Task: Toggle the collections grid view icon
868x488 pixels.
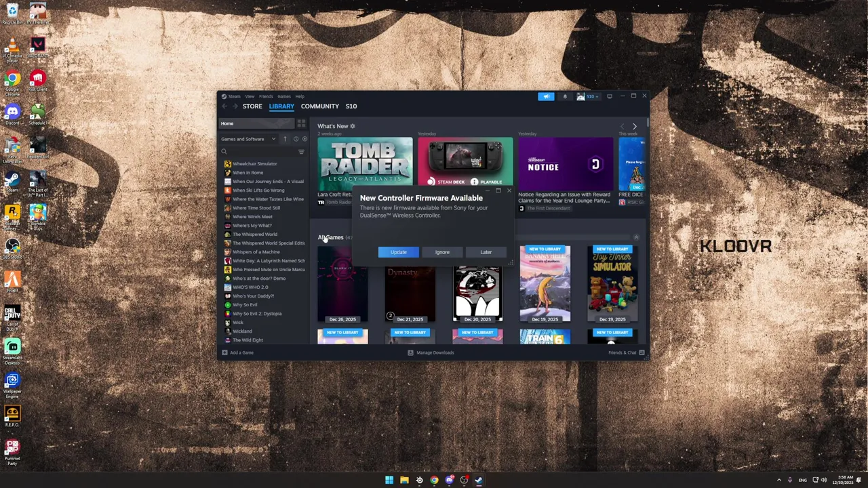Action: [x=301, y=123]
